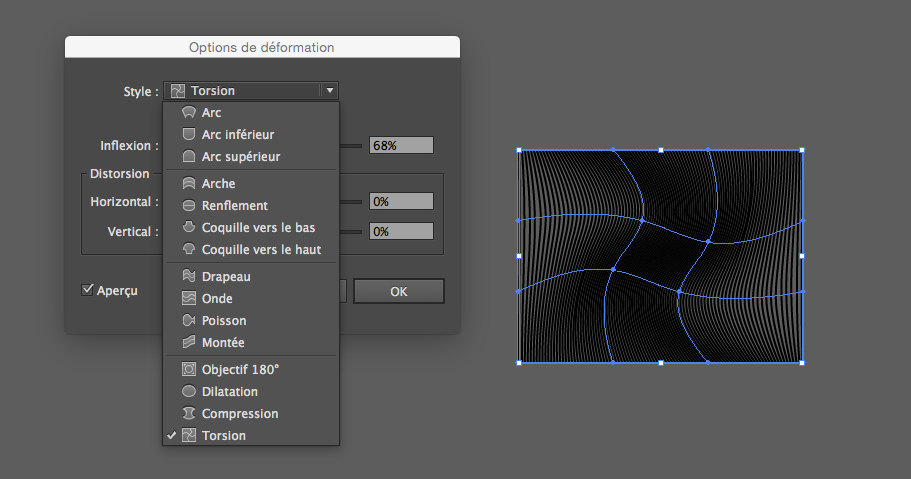Select the Compression squeeze icon
The height and width of the screenshot is (479, 911).
click(188, 414)
